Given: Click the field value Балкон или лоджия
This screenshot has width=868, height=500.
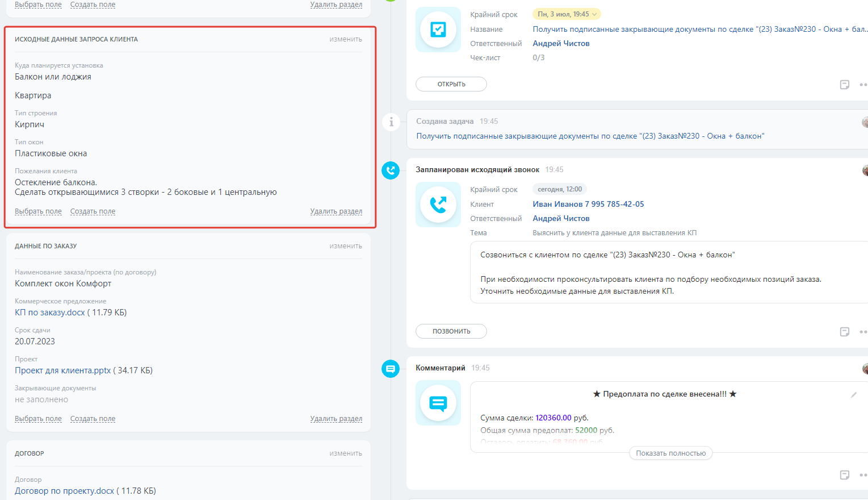Looking at the screenshot, I should point(53,77).
